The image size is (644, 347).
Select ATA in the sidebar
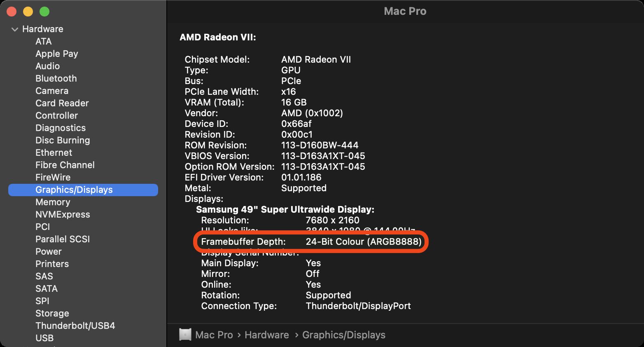(44, 42)
